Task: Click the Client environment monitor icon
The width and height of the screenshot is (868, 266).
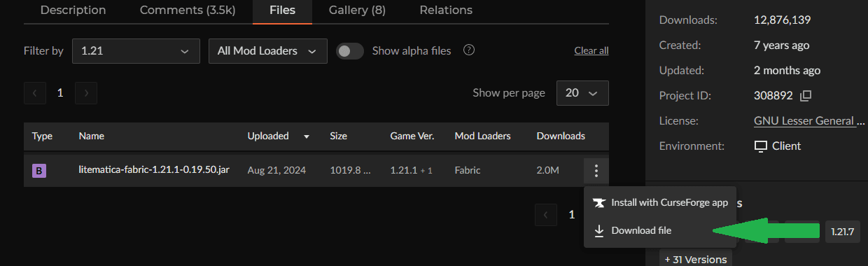Action: click(761, 146)
